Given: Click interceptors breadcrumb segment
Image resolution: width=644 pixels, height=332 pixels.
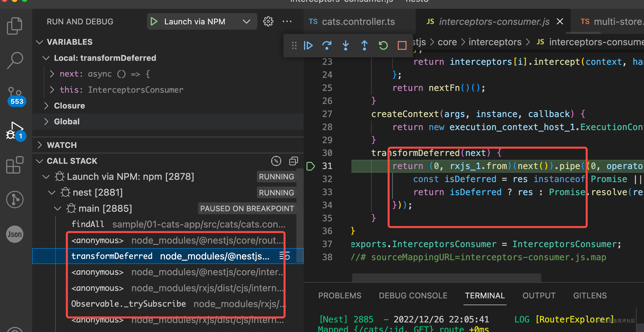Looking at the screenshot, I should click(x=495, y=42).
